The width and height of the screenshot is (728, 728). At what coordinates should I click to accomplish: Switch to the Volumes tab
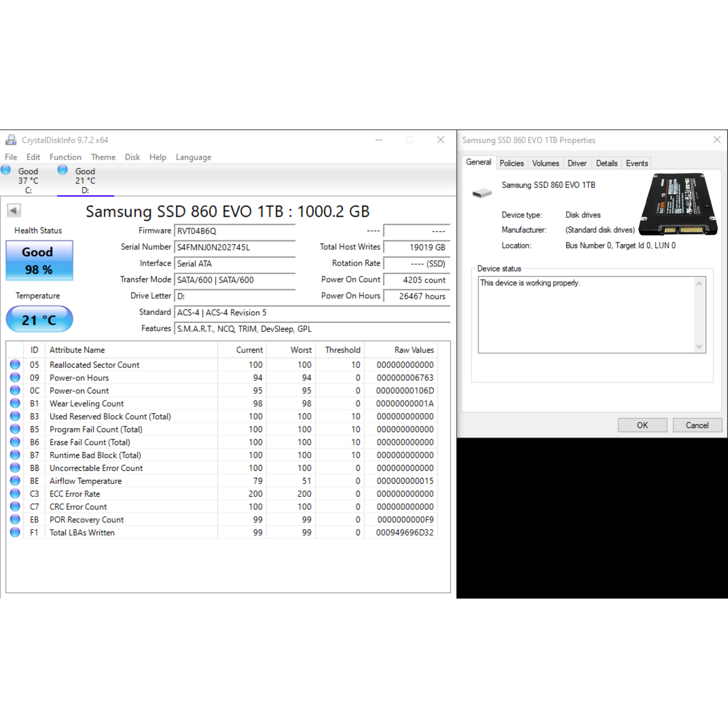coord(546,163)
